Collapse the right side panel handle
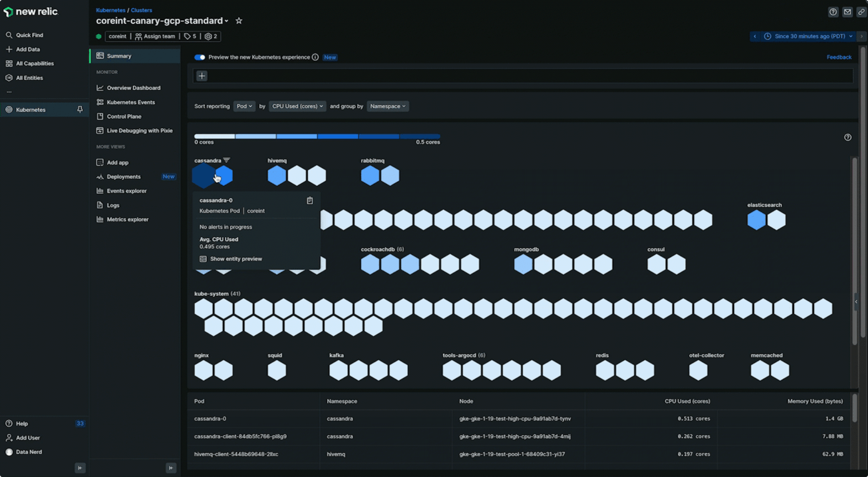868x477 pixels. [x=856, y=301]
